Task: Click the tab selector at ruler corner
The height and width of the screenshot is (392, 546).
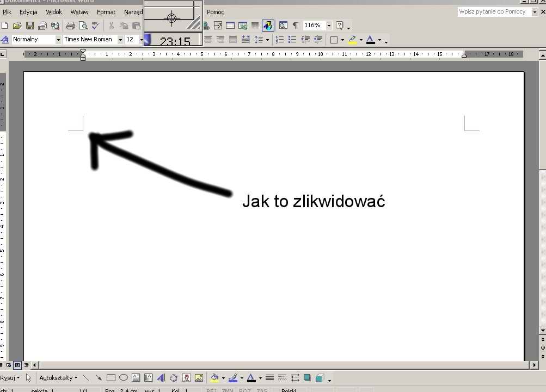Action: pyautogui.click(x=3, y=54)
